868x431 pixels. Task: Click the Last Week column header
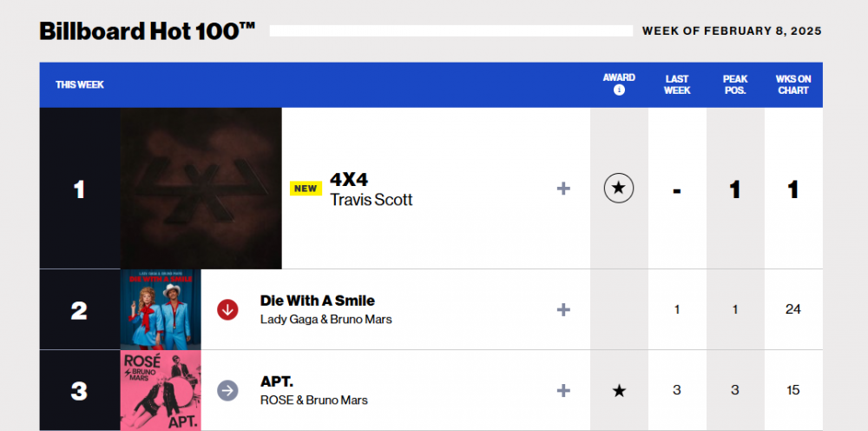pos(677,85)
